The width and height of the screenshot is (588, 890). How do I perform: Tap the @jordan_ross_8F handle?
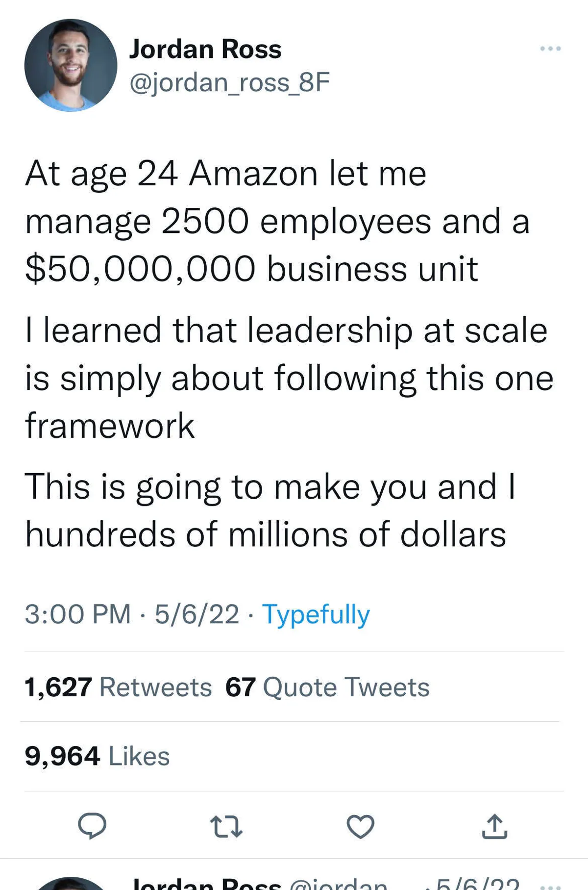[229, 82]
